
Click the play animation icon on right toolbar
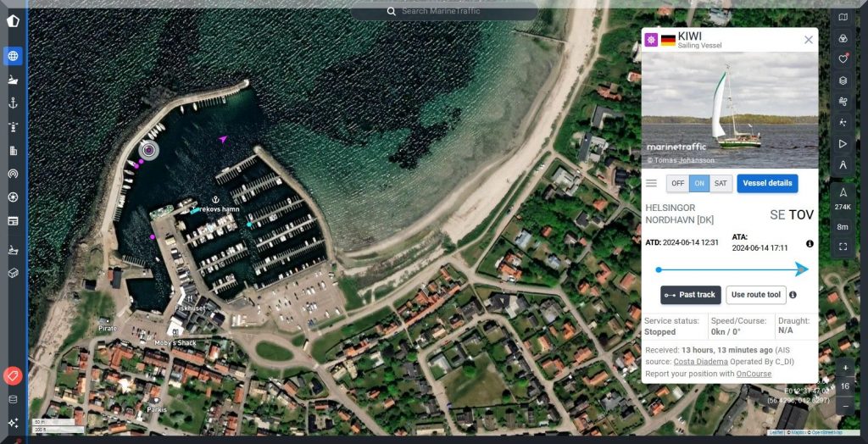tap(843, 144)
